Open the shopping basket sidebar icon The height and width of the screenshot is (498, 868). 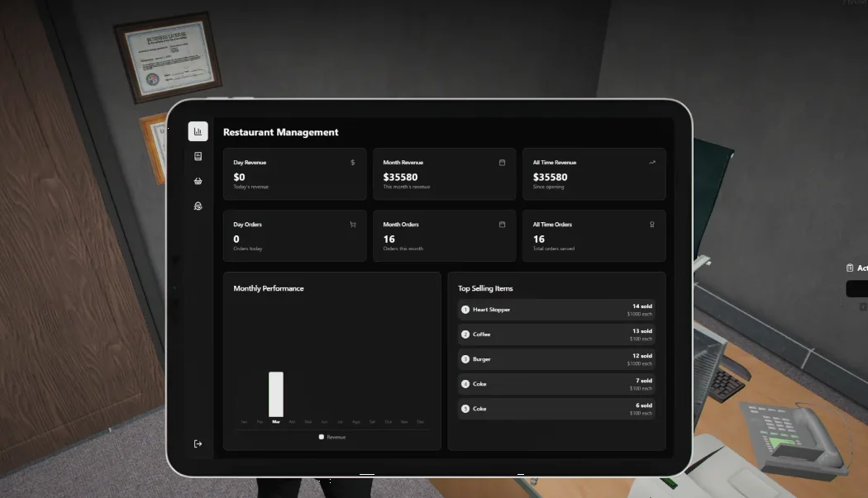[x=198, y=181]
